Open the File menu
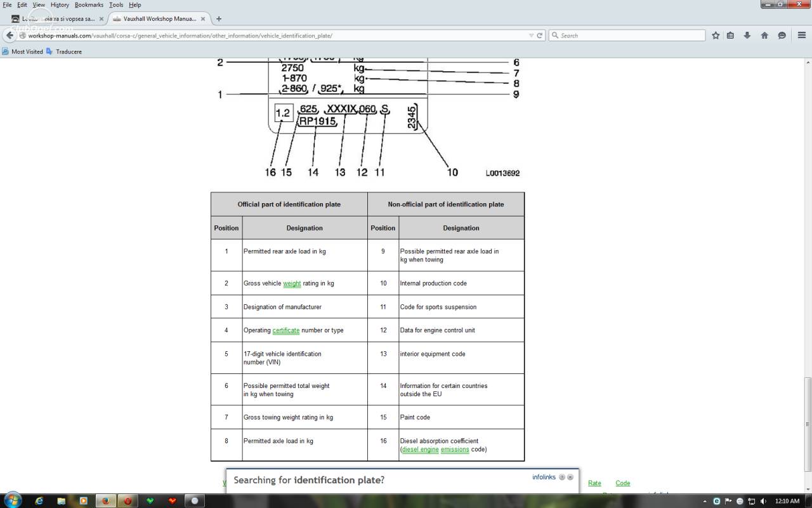The width and height of the screenshot is (812, 508). (x=8, y=4)
